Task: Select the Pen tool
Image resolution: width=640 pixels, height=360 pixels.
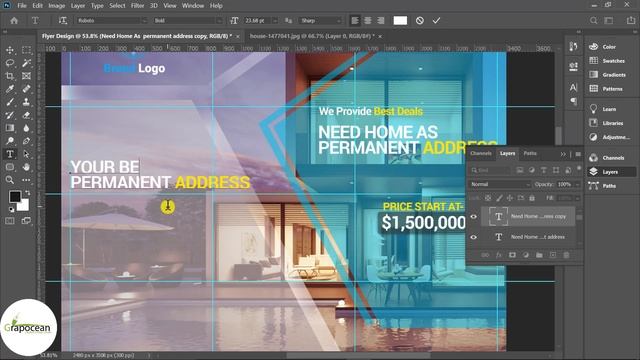Action: click(27, 141)
